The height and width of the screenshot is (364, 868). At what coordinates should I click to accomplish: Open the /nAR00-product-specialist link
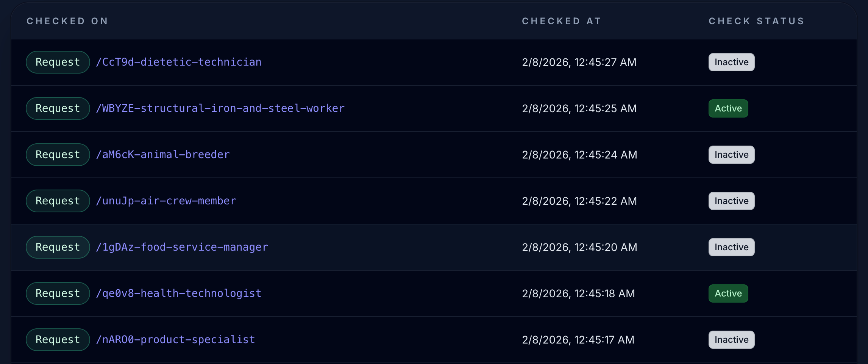coord(175,340)
